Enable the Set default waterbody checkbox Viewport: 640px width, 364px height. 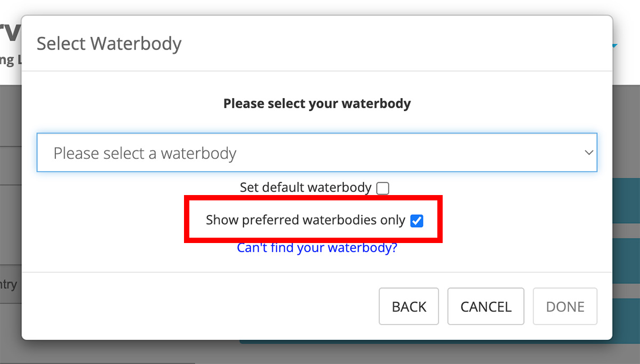click(382, 188)
